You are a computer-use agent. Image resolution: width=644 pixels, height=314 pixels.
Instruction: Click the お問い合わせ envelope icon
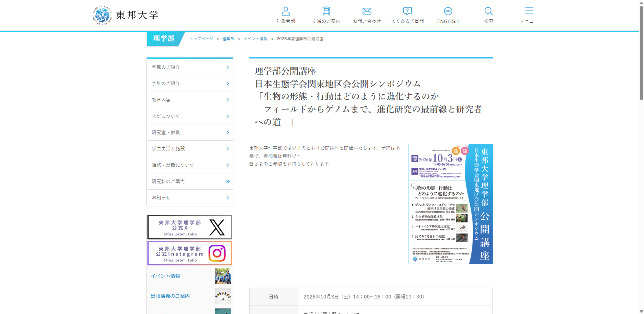tap(367, 11)
